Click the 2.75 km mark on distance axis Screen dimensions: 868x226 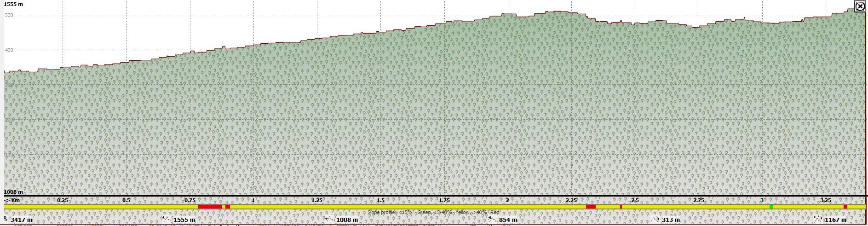[698, 200]
